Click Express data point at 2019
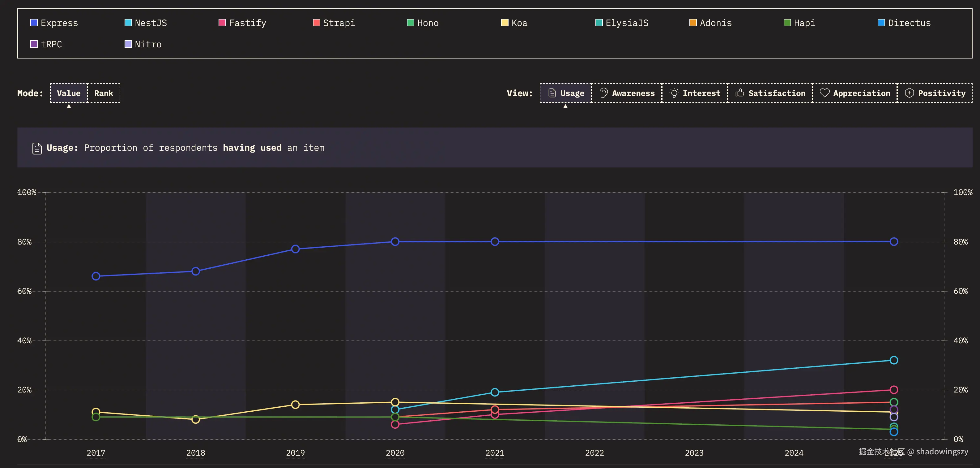 tap(295, 249)
